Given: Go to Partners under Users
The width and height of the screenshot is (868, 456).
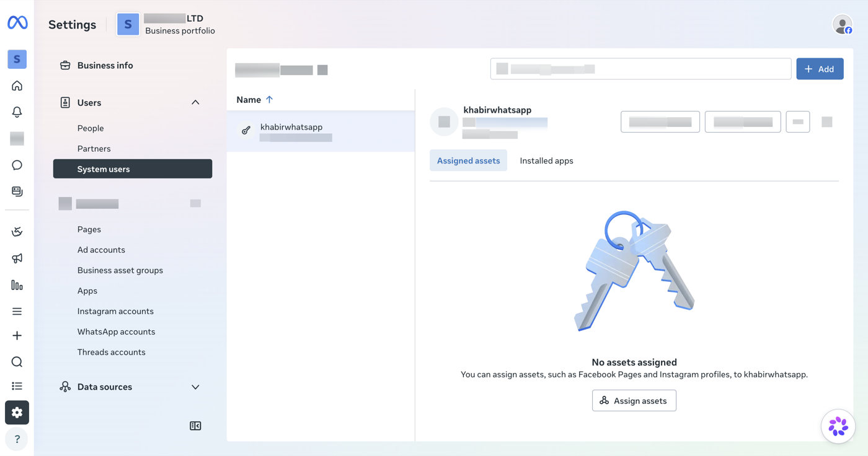Looking at the screenshot, I should point(94,149).
